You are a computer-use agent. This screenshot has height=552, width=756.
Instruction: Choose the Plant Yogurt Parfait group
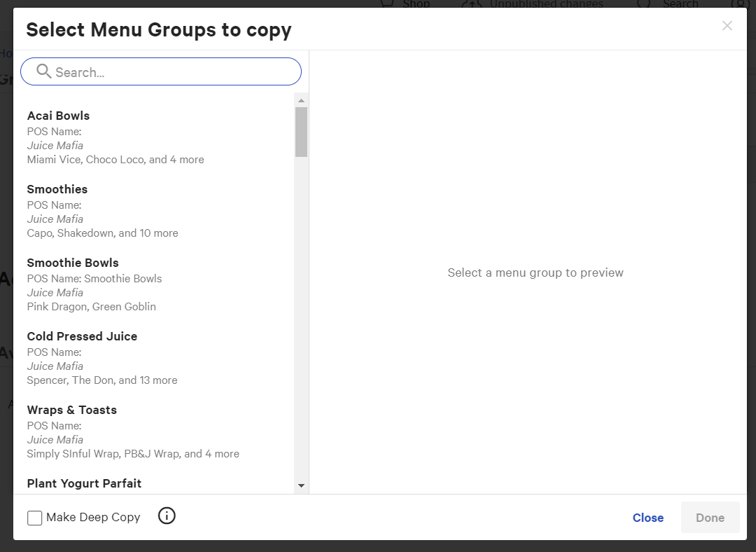[x=84, y=483]
